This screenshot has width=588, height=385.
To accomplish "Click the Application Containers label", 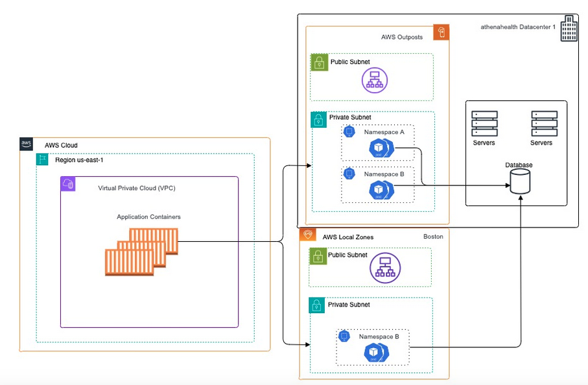I will [x=148, y=216].
